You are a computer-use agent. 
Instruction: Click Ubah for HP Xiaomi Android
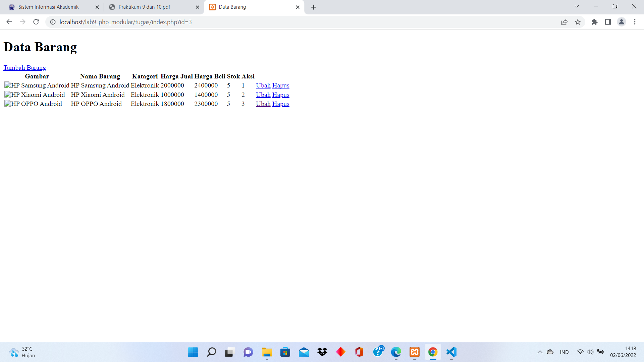coord(263,95)
